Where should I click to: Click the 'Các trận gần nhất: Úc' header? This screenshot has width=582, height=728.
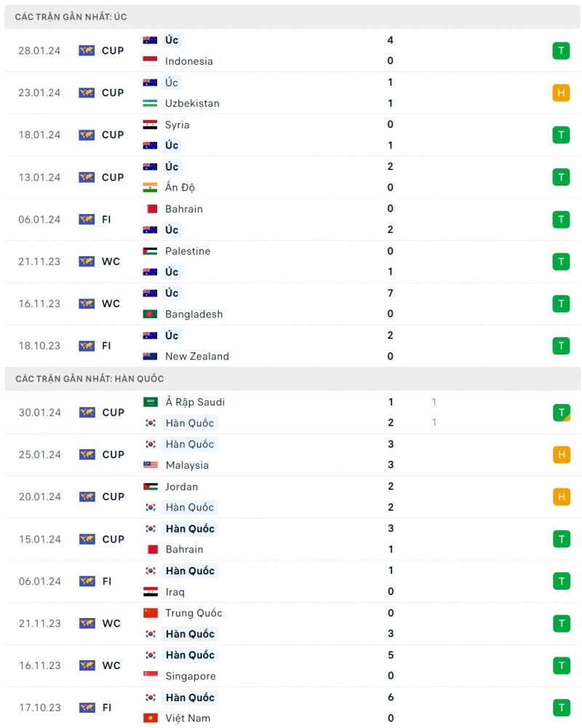point(71,17)
